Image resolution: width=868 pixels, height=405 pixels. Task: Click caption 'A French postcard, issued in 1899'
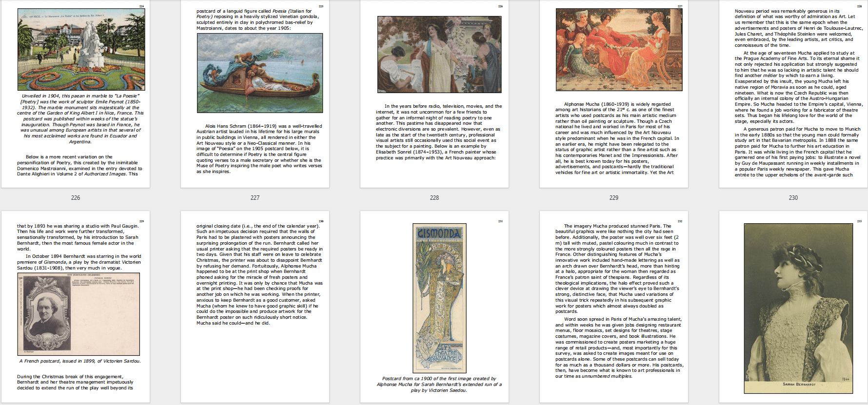coord(80,361)
